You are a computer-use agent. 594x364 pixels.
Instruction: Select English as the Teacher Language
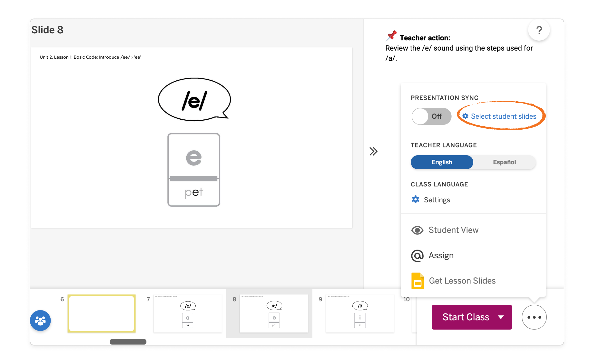442,162
